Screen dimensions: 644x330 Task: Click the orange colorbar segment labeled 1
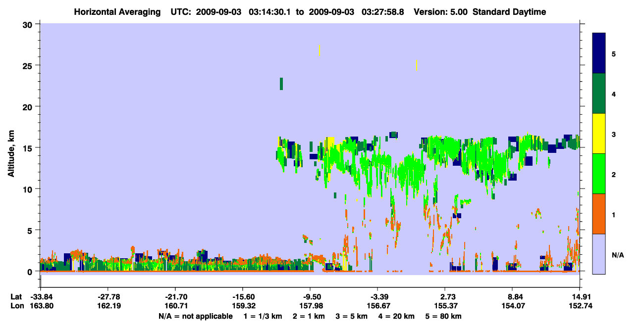pos(599,214)
